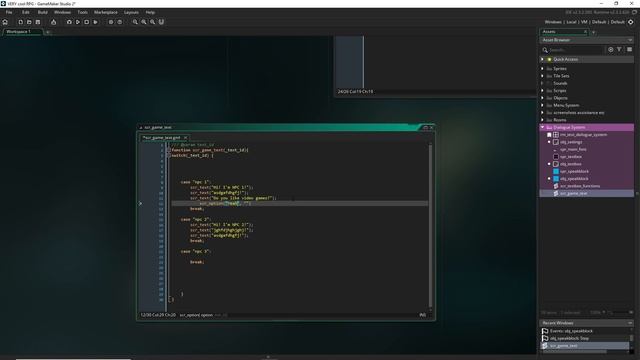The height and width of the screenshot is (360, 640).
Task: Stop the running game
Action: [x=87, y=22]
